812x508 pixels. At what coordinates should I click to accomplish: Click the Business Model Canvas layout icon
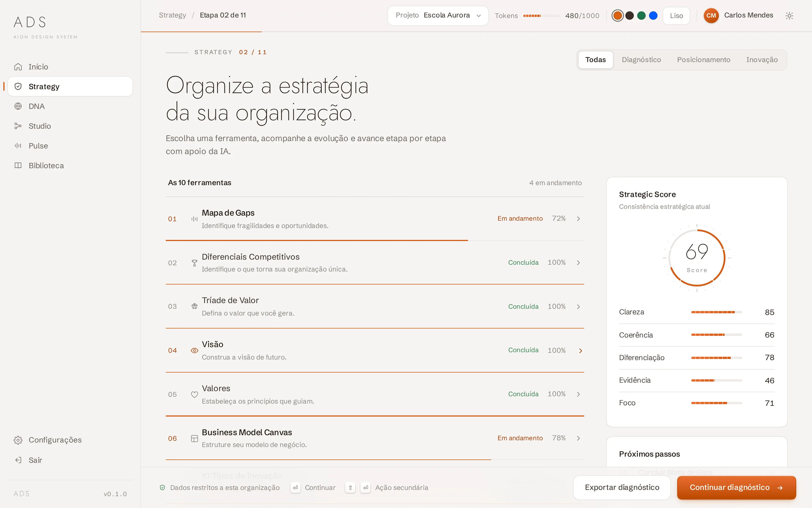click(194, 439)
